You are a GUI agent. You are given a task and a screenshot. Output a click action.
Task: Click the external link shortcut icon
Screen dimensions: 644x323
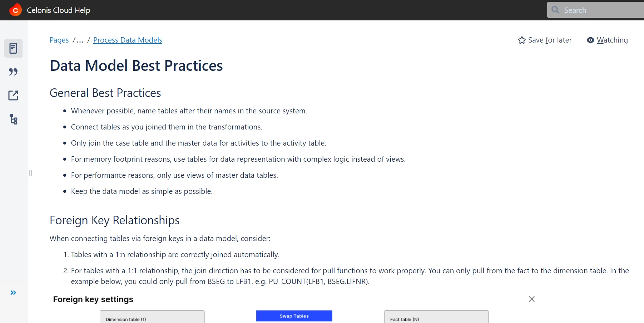click(13, 96)
